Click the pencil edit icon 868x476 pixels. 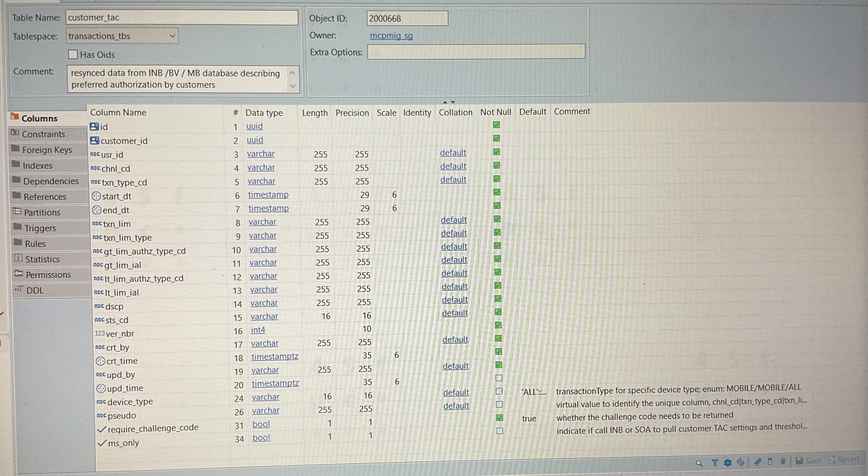758,461
